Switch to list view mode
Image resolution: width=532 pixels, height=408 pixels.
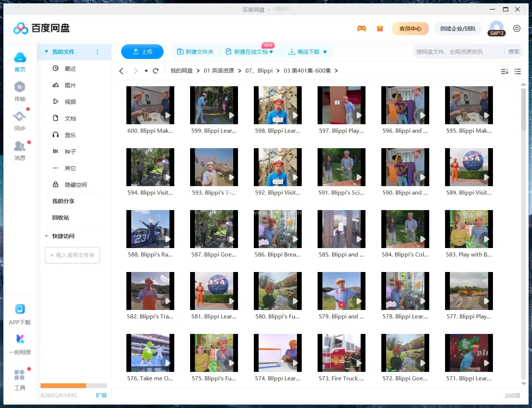pyautogui.click(x=518, y=72)
